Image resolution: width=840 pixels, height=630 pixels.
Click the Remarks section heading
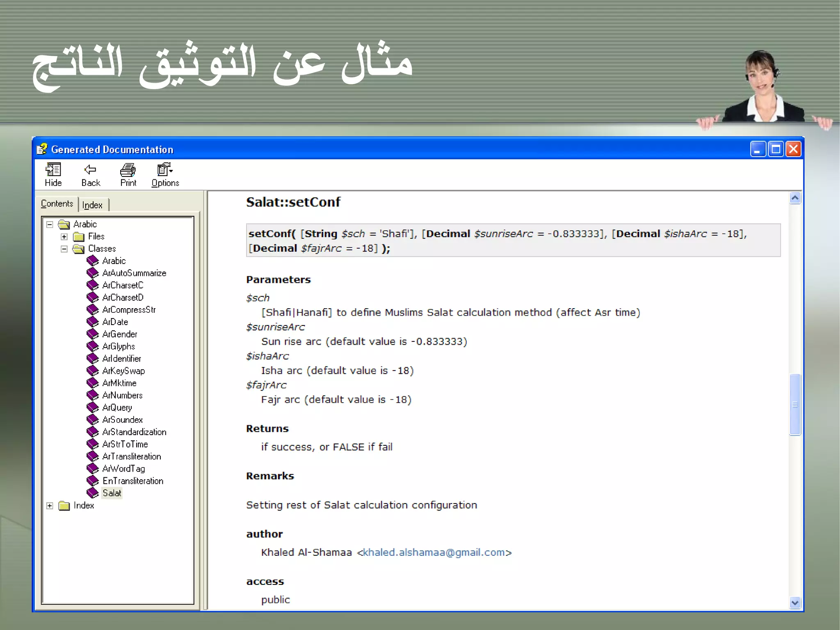click(x=270, y=476)
